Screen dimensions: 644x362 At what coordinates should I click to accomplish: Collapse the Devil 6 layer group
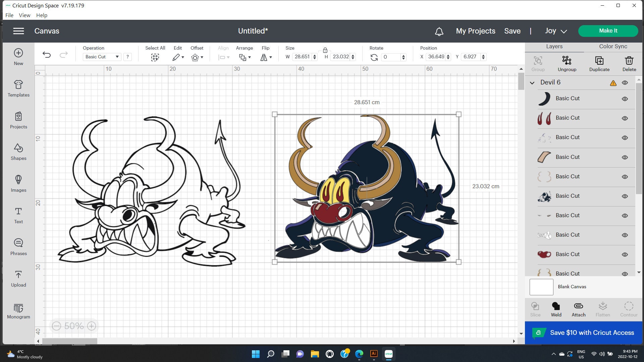[532, 83]
